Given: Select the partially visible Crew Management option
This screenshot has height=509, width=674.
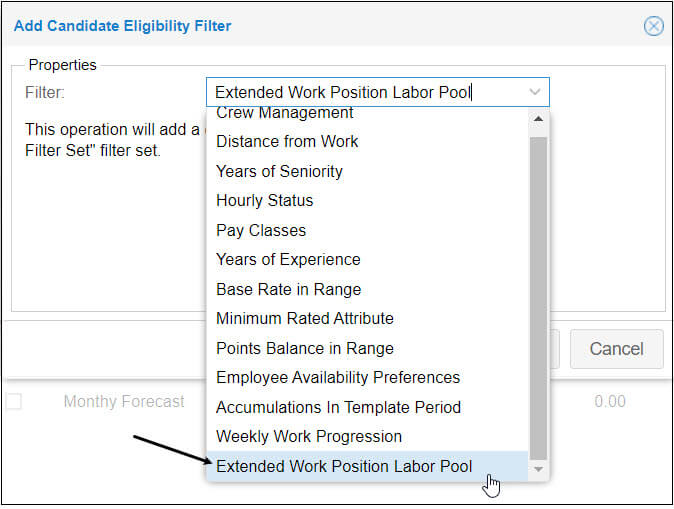Looking at the screenshot, I should tap(284, 114).
